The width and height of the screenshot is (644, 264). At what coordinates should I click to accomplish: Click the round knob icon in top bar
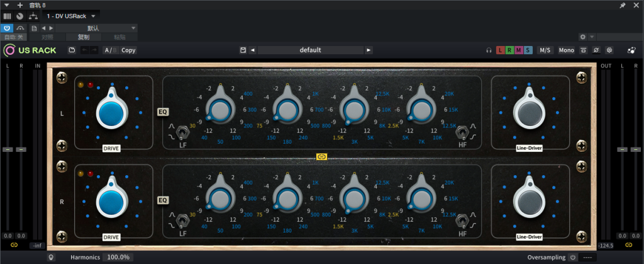[x=19, y=16]
